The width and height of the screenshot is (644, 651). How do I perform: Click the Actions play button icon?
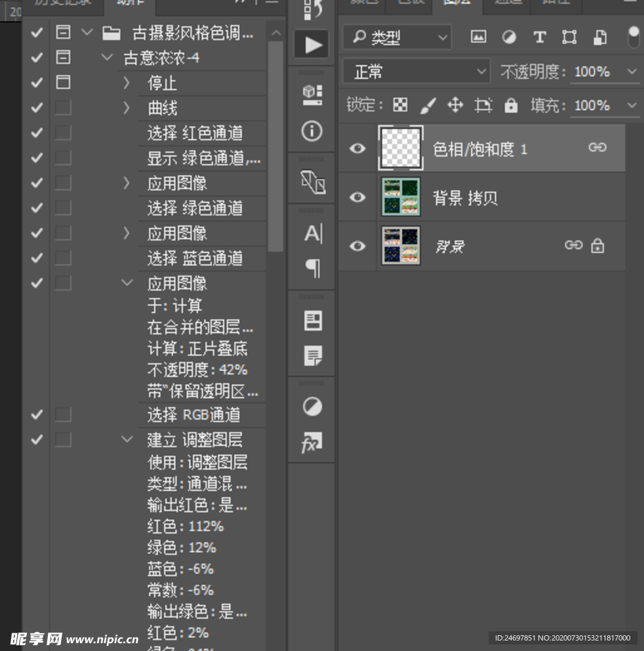(313, 45)
